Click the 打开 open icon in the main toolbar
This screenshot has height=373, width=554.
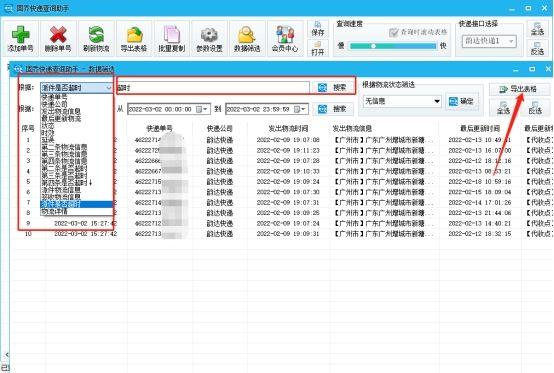[x=318, y=48]
